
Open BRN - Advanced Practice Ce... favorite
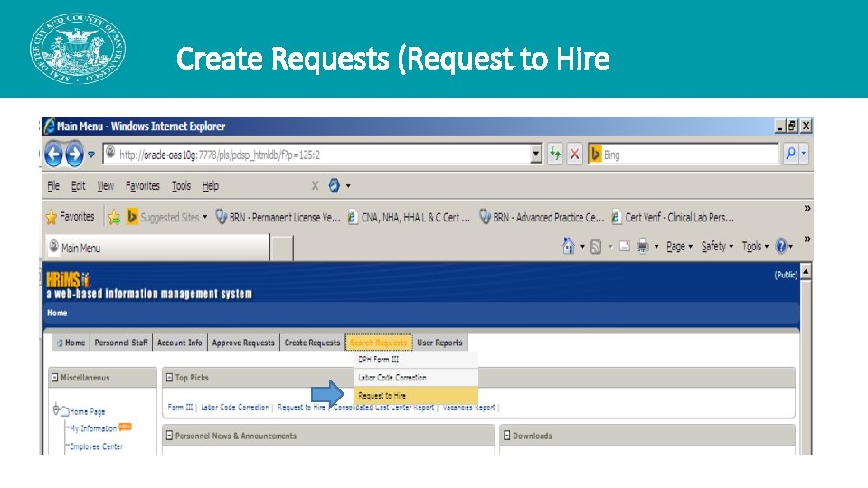coord(542,218)
